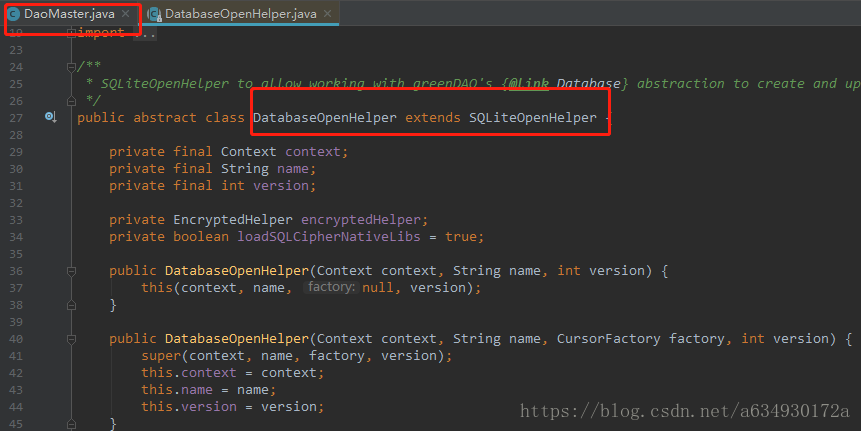Click the 'boolean' keyword on line 34
Image resolution: width=861 pixels, height=431 pixels.
[201, 237]
